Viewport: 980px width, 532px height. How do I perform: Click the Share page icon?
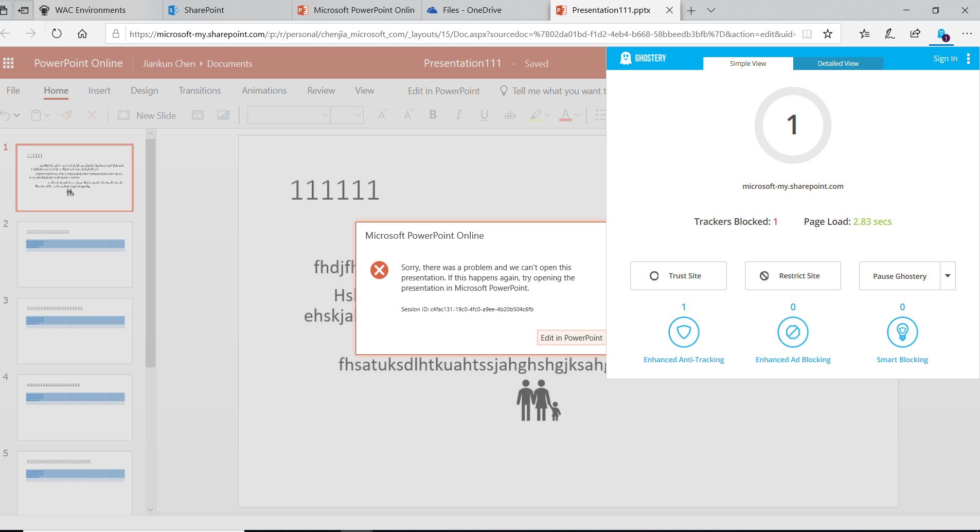click(x=915, y=34)
